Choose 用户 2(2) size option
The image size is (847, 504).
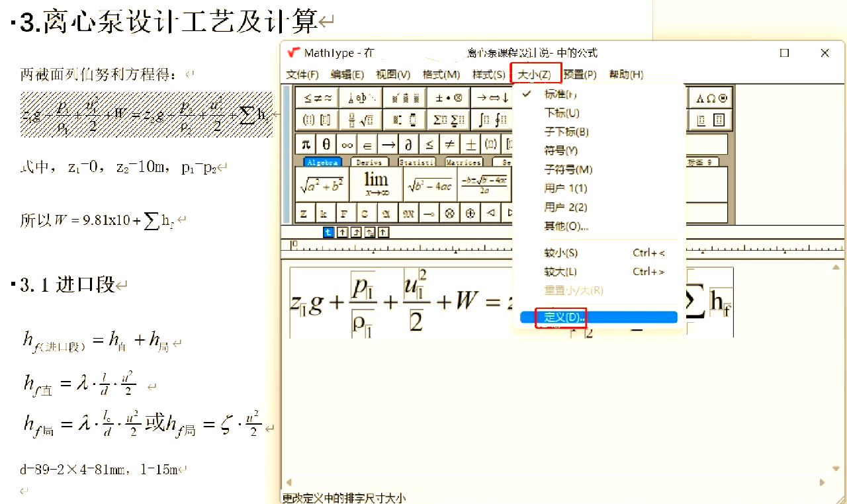[x=598, y=207]
